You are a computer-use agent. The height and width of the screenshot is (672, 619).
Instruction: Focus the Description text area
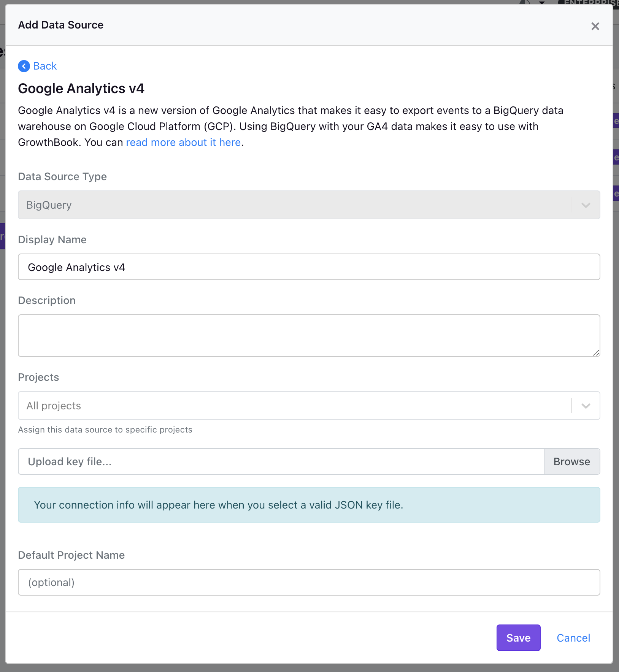[309, 336]
